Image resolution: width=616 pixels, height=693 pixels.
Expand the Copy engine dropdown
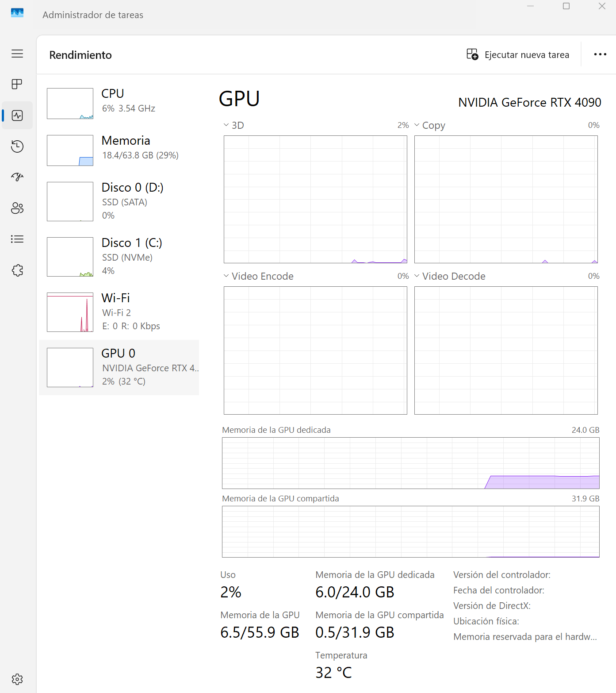click(x=429, y=125)
